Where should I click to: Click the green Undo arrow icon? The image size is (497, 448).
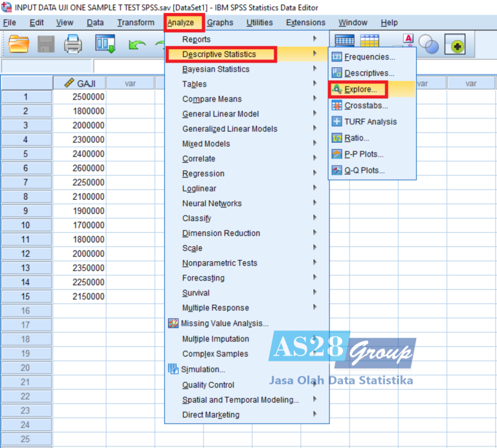[137, 44]
